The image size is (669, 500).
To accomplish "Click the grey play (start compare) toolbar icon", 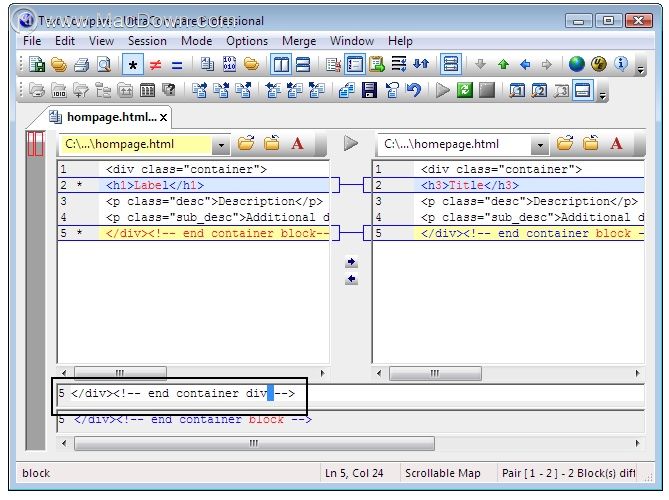I will [x=442, y=90].
